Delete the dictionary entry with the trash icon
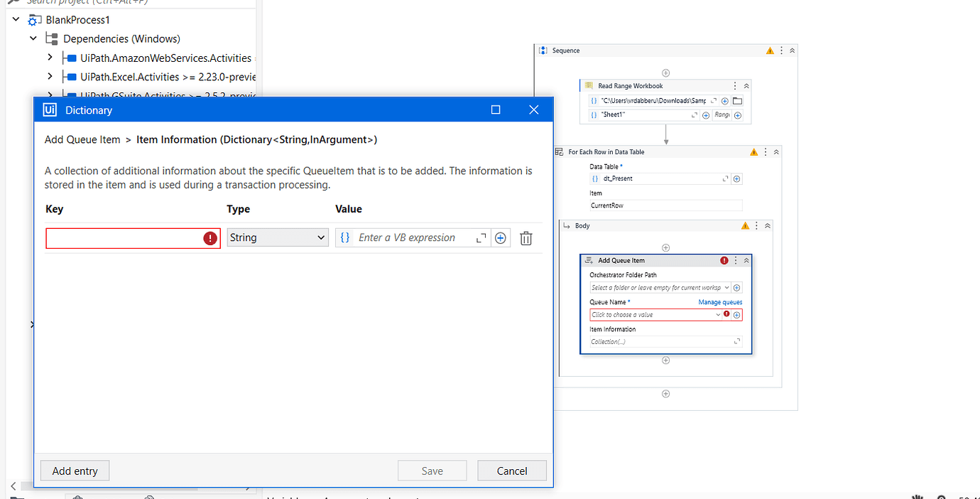The image size is (980, 499). click(x=526, y=237)
